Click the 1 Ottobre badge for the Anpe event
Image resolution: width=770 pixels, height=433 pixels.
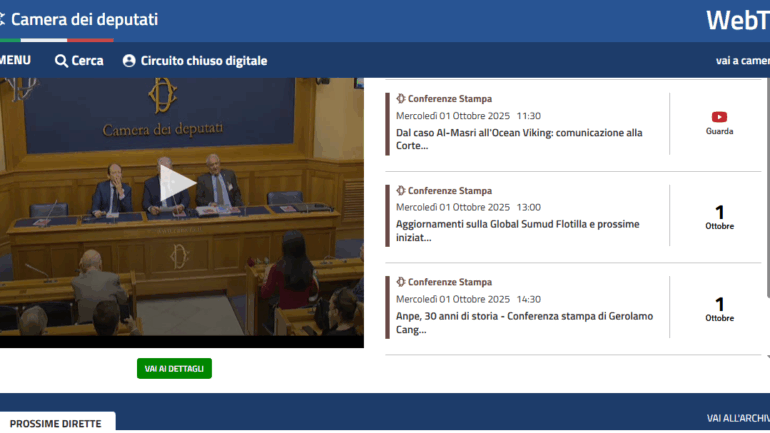tap(719, 309)
